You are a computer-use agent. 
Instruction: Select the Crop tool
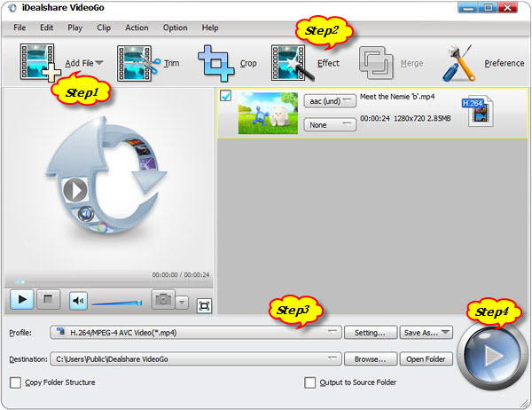pyautogui.click(x=227, y=63)
